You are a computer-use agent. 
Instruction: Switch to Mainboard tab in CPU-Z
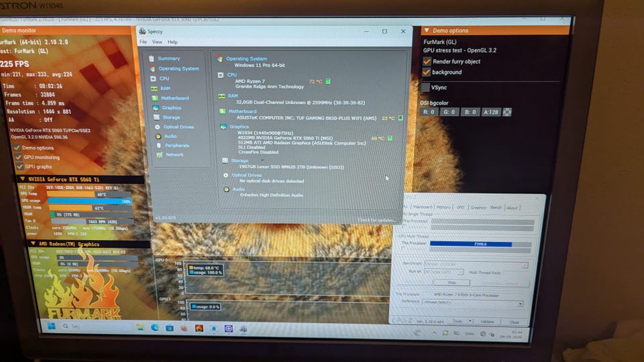click(422, 207)
